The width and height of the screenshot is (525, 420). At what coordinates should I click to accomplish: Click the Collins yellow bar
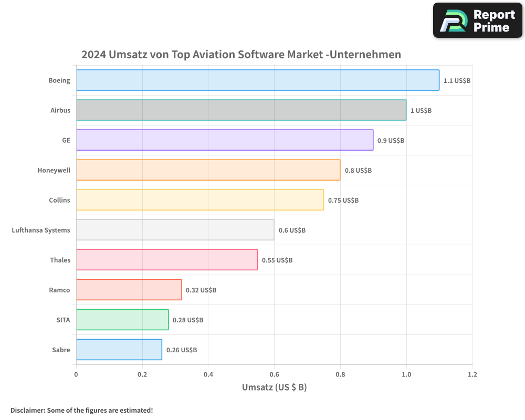point(199,200)
